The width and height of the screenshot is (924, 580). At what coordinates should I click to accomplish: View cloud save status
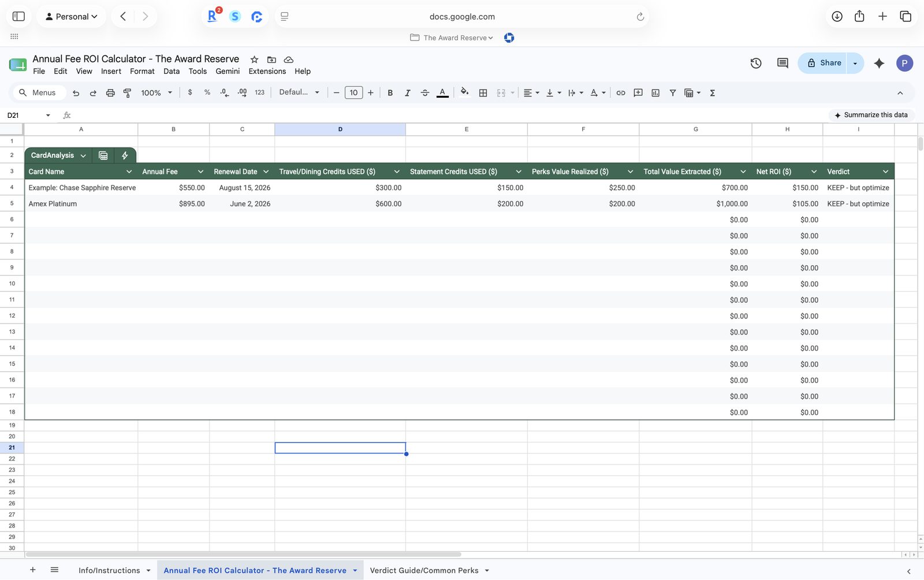click(289, 60)
